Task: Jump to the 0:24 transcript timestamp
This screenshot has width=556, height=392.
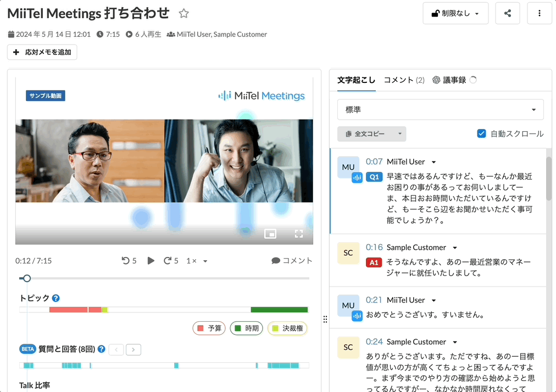Action: coord(374,341)
